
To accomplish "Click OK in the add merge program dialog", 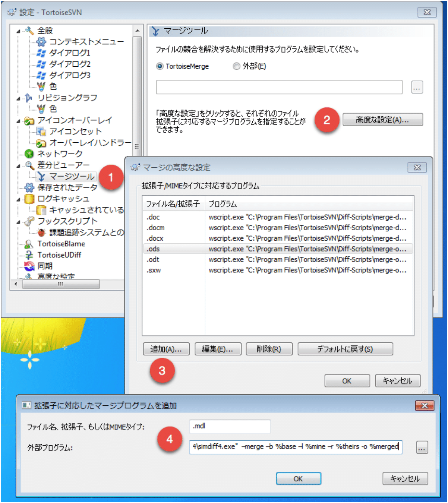I will (x=298, y=479).
